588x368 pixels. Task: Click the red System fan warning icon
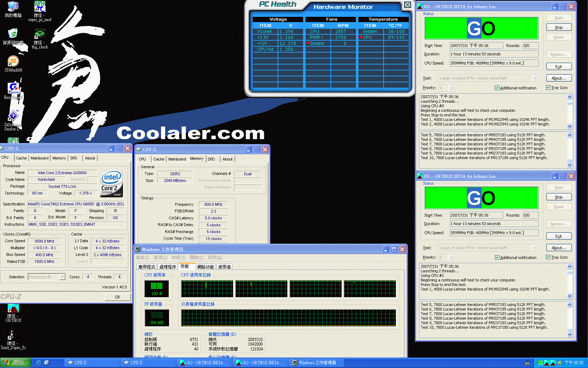coord(308,43)
